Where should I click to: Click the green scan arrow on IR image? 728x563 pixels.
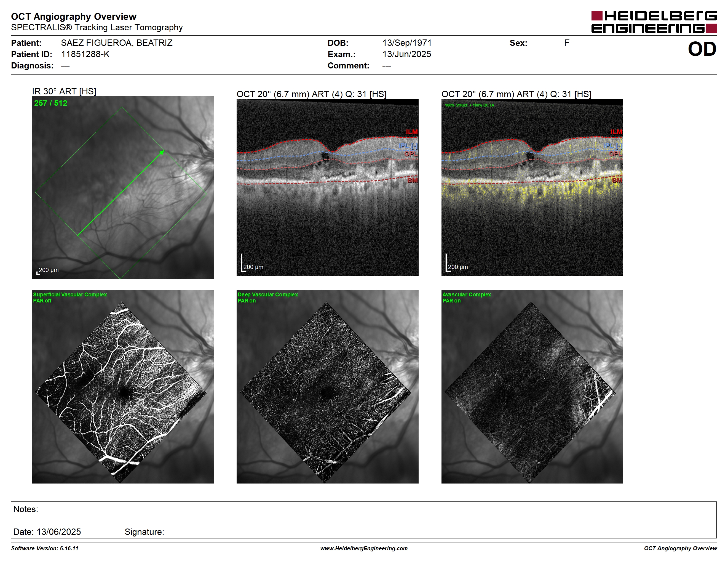(121, 193)
